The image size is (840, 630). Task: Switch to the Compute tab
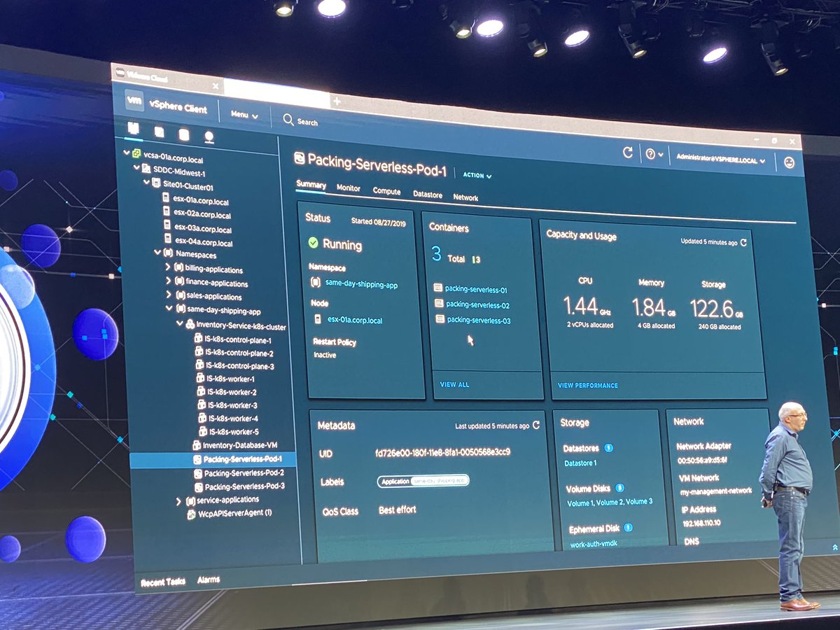(386, 191)
